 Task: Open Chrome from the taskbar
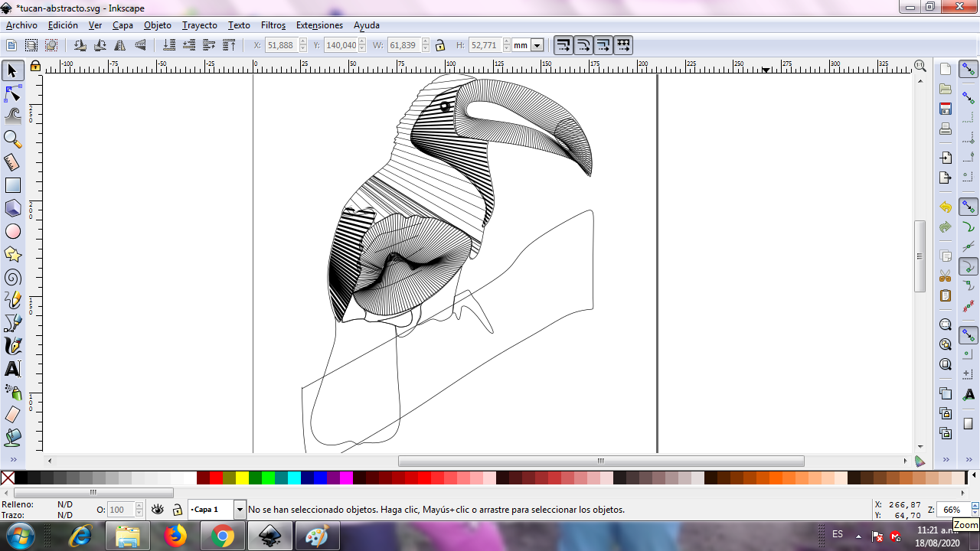223,536
